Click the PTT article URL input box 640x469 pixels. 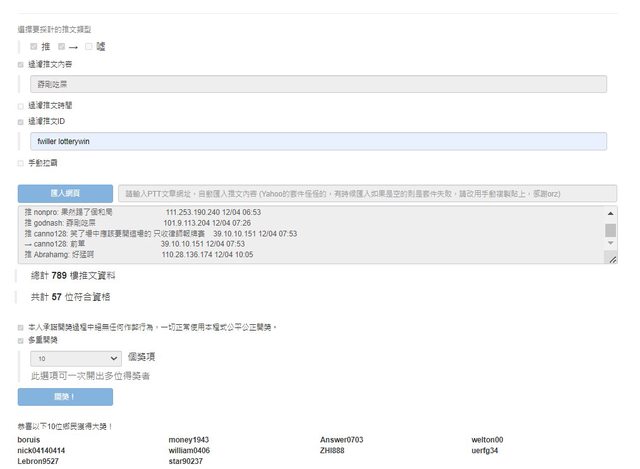click(366, 194)
